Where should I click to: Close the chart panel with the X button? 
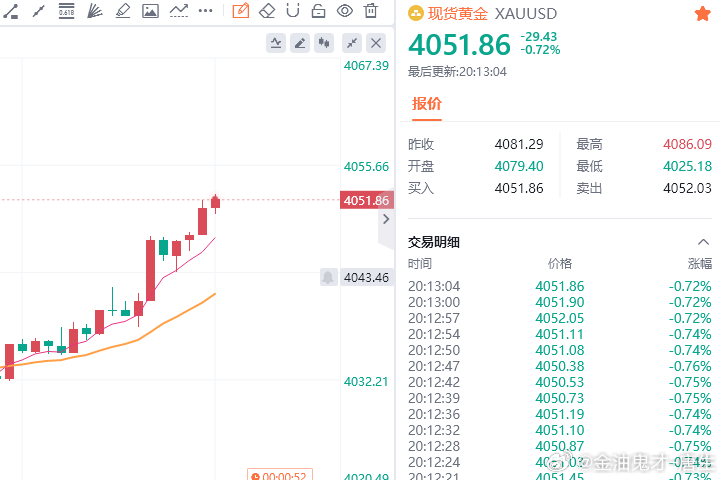[x=376, y=43]
